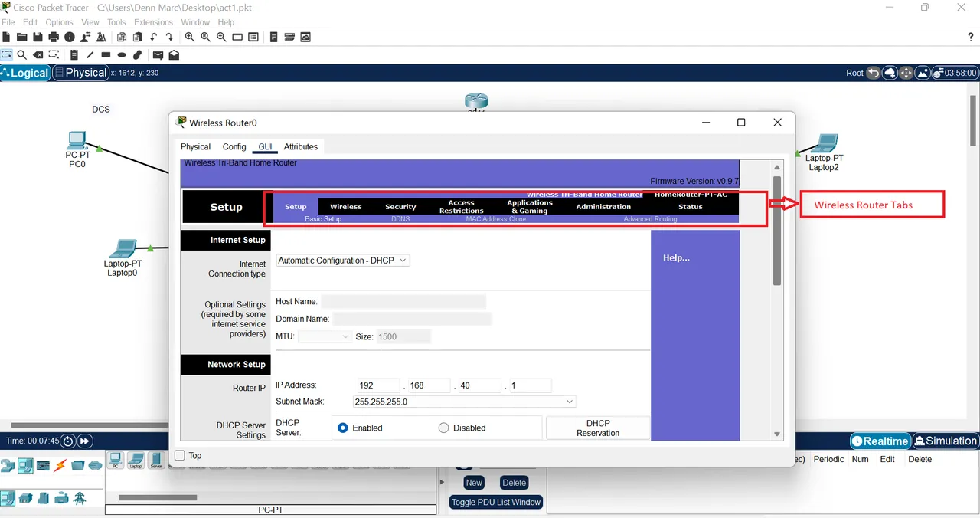Click the Save disk icon
980x518 pixels.
38,37
